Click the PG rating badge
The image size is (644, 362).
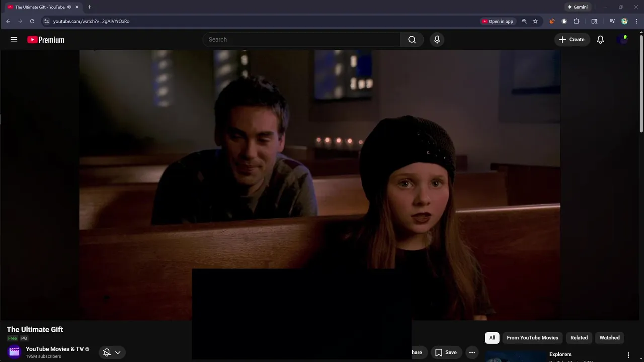(24, 338)
